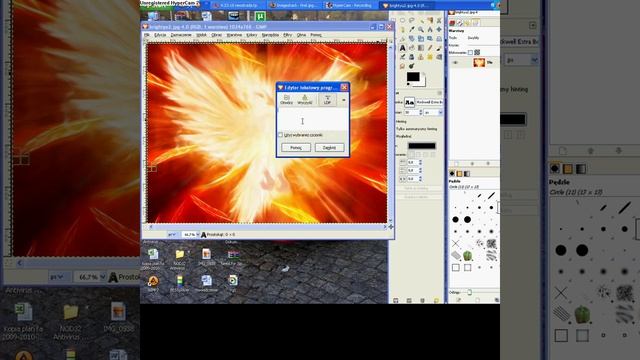This screenshot has height=360, width=640.
Task: Select the Rotate tool
Action: tap(411, 39)
